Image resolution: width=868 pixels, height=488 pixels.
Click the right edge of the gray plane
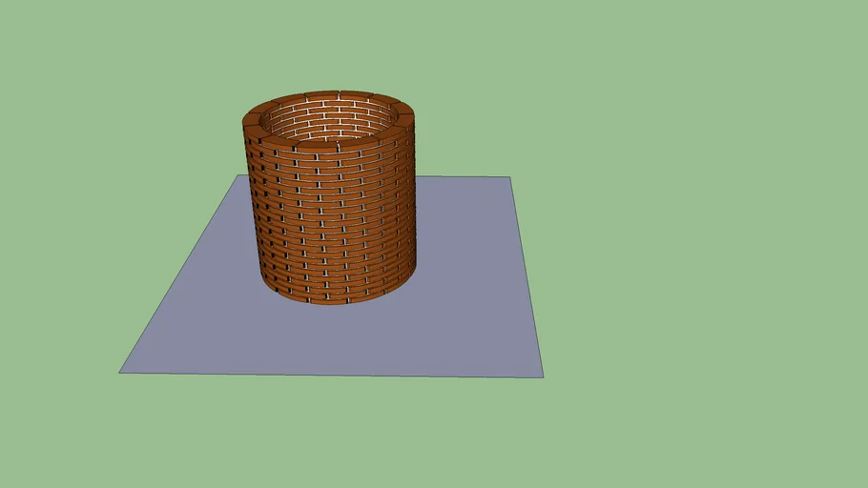point(527,276)
